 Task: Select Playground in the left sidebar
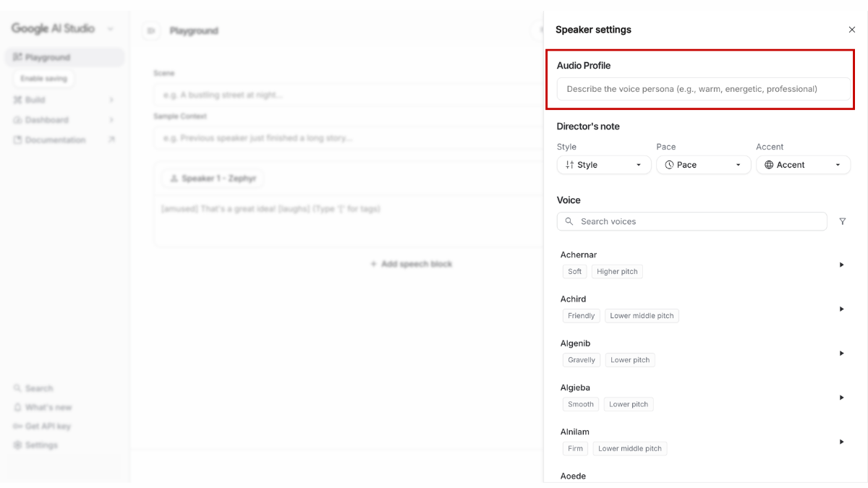(48, 57)
